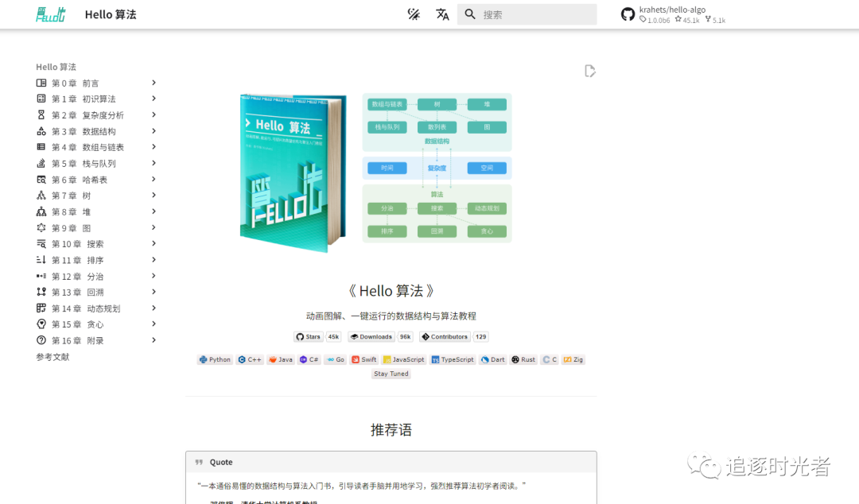This screenshot has width=859, height=504.
Task: Select the Rust language badge
Action: (523, 359)
